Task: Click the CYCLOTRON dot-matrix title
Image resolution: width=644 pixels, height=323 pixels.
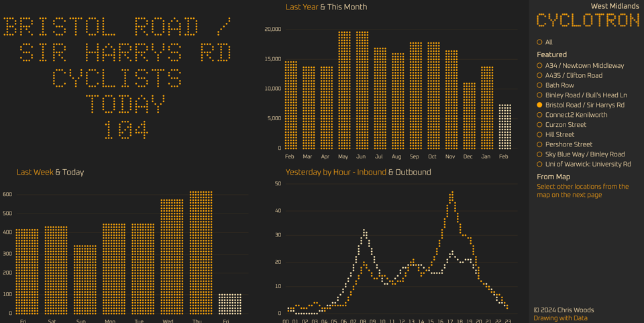Action: pyautogui.click(x=588, y=21)
